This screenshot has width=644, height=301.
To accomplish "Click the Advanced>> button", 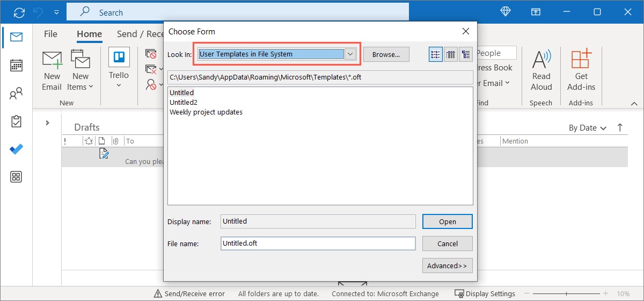I will coord(448,266).
